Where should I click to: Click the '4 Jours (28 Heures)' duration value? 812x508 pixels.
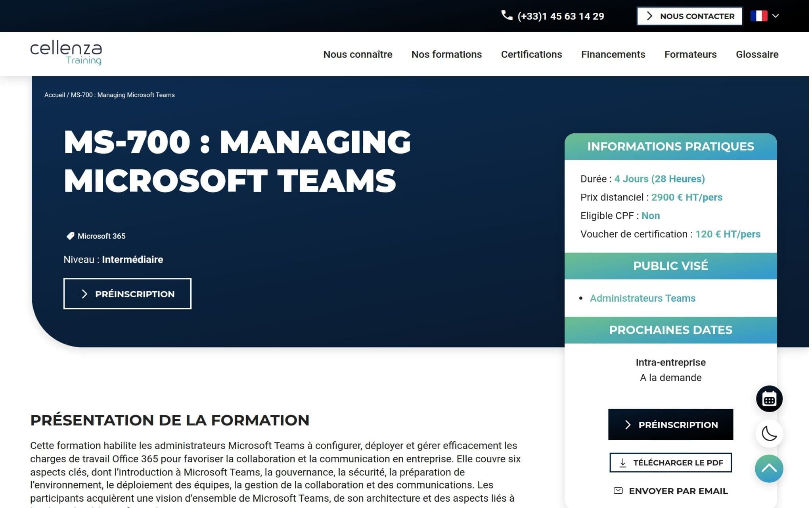(x=659, y=179)
